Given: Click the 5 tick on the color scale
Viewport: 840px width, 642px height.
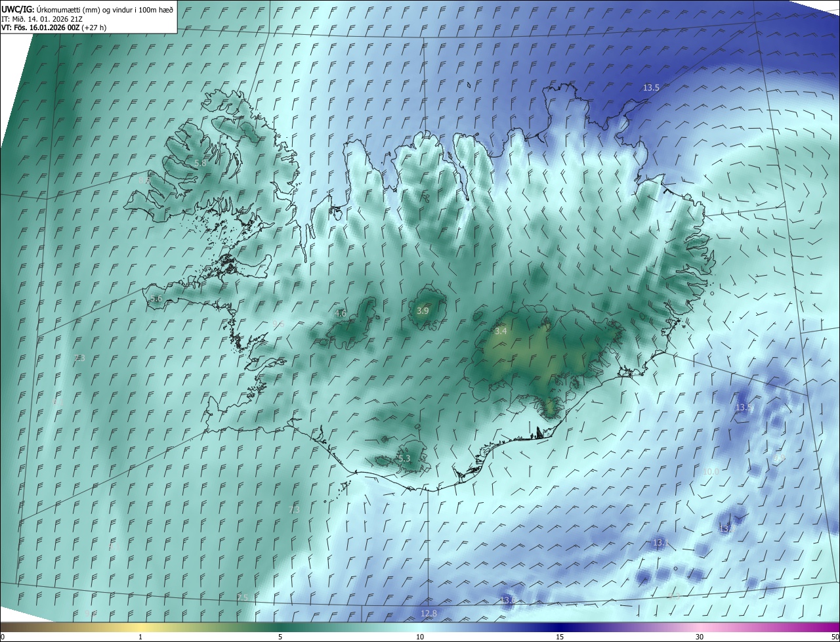Looking at the screenshot, I should click(280, 637).
